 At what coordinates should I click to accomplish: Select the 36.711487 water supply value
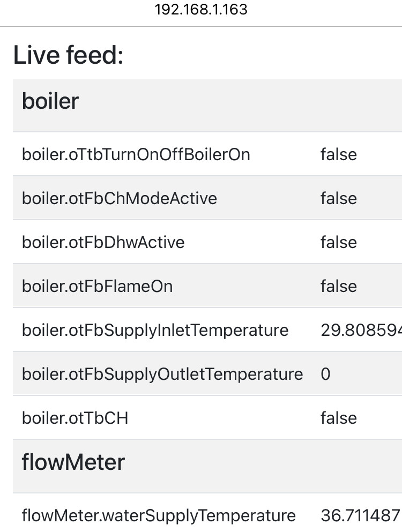pos(360,515)
